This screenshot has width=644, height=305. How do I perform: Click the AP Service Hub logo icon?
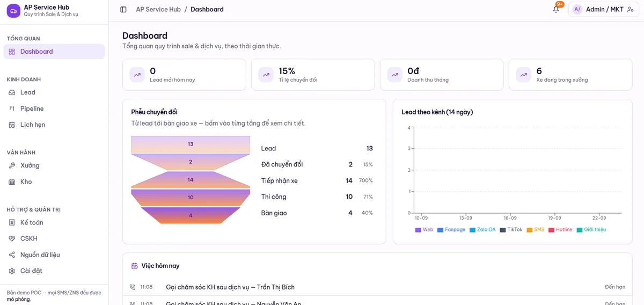pyautogui.click(x=13, y=11)
